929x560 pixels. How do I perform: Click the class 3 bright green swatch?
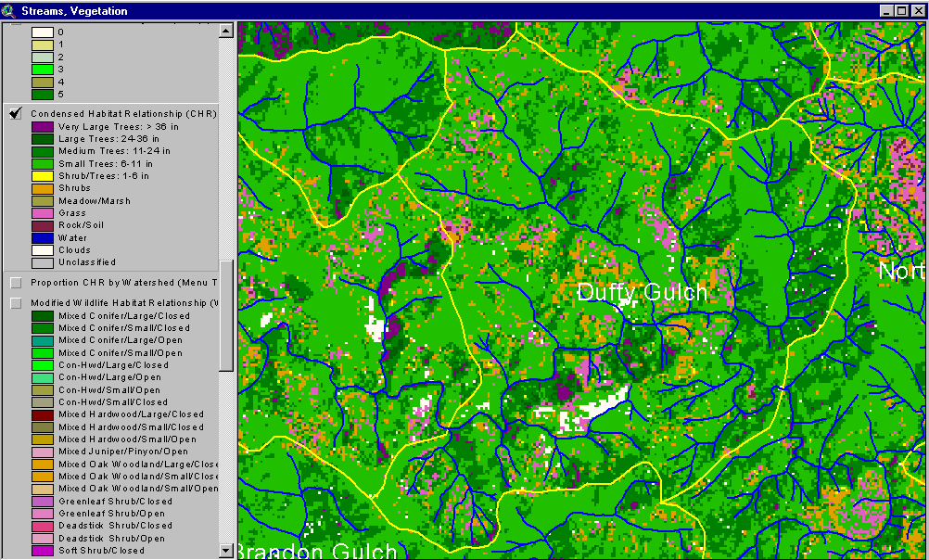pyautogui.click(x=43, y=70)
